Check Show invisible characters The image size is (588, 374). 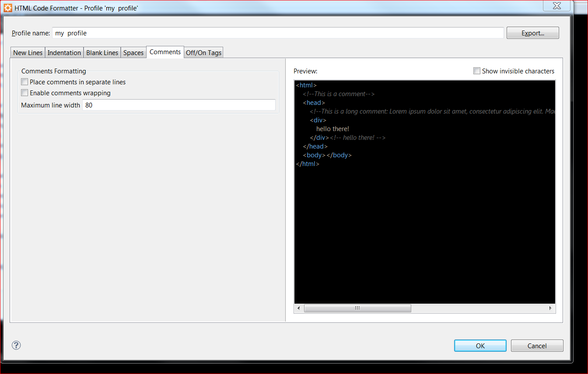point(477,71)
